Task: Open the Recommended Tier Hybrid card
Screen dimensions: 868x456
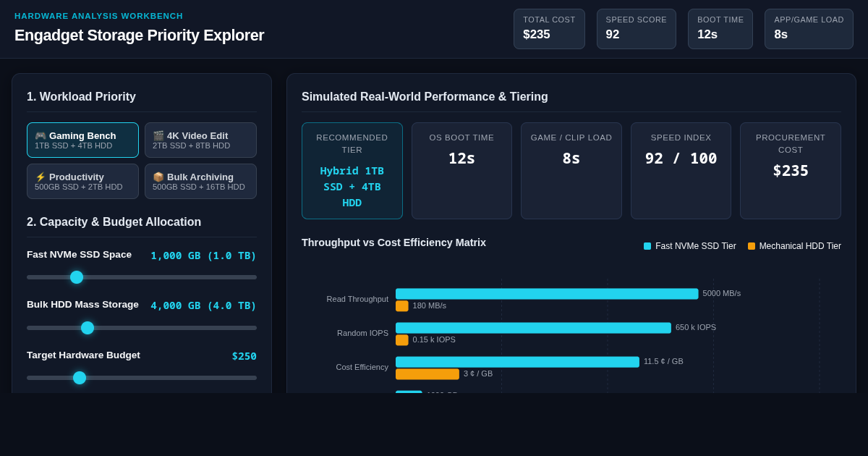Action: click(x=352, y=171)
